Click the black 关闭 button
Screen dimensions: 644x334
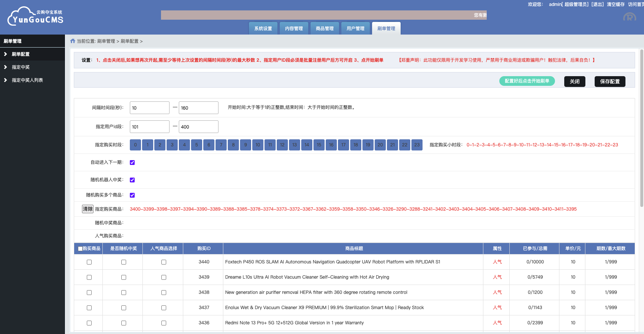point(574,81)
